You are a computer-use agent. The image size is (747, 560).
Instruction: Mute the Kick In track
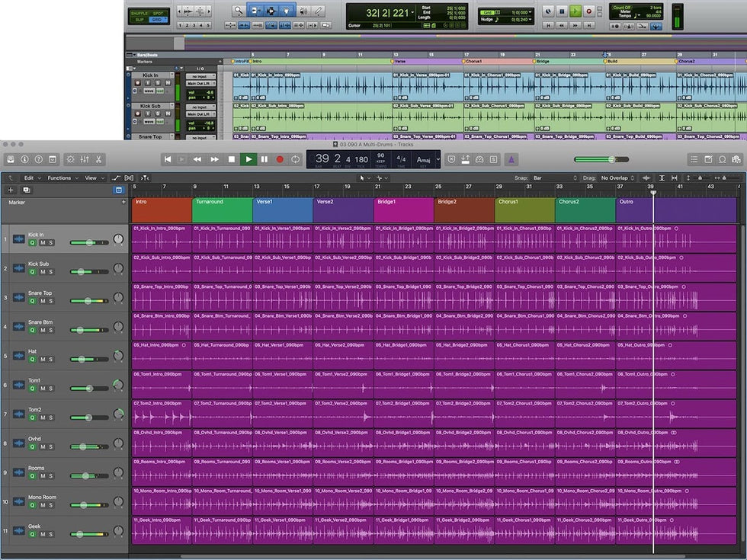point(42,243)
